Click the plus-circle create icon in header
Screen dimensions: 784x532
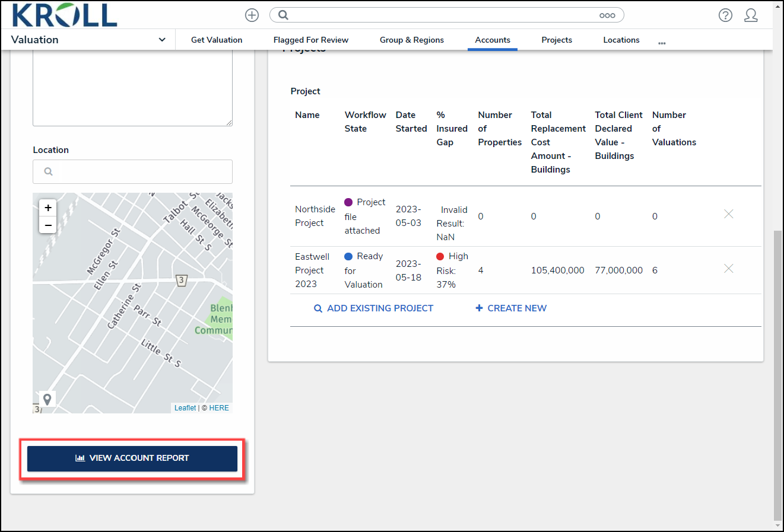pos(252,15)
